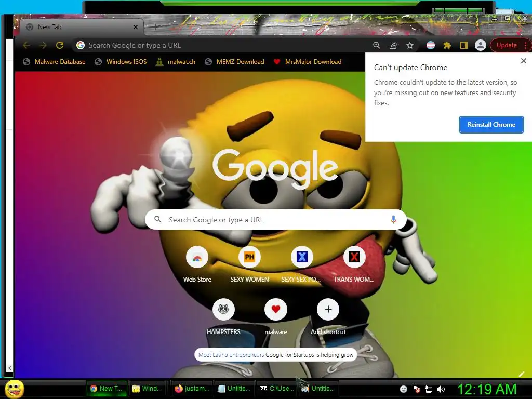This screenshot has height=399, width=532.
Task: Click the 12:19 AM clock
Action: [x=487, y=389]
